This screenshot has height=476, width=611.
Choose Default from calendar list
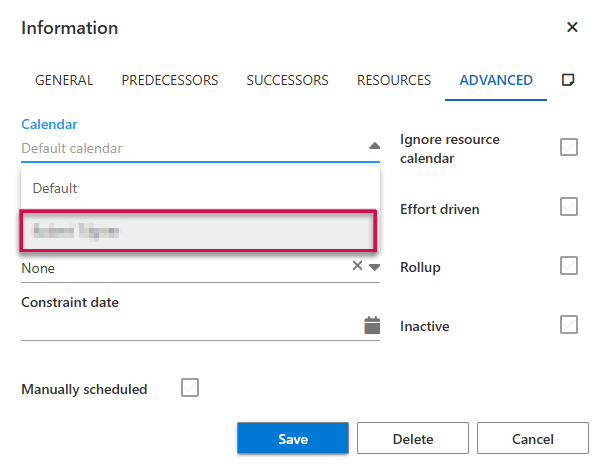[200, 189]
